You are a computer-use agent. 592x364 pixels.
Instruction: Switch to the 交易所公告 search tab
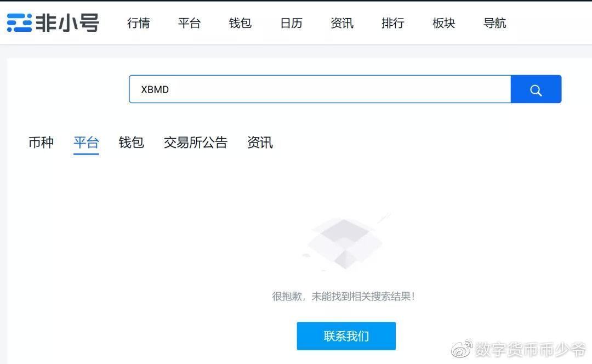pyautogui.click(x=196, y=143)
